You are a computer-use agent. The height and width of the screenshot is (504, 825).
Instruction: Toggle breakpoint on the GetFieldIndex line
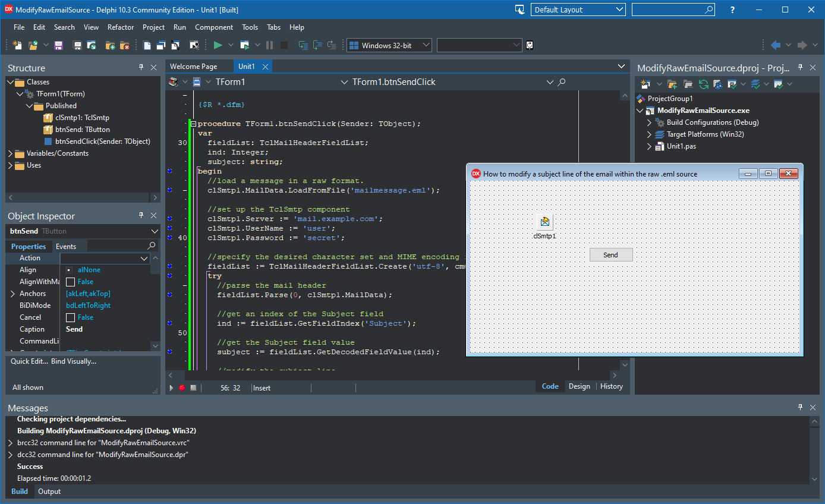coord(170,323)
